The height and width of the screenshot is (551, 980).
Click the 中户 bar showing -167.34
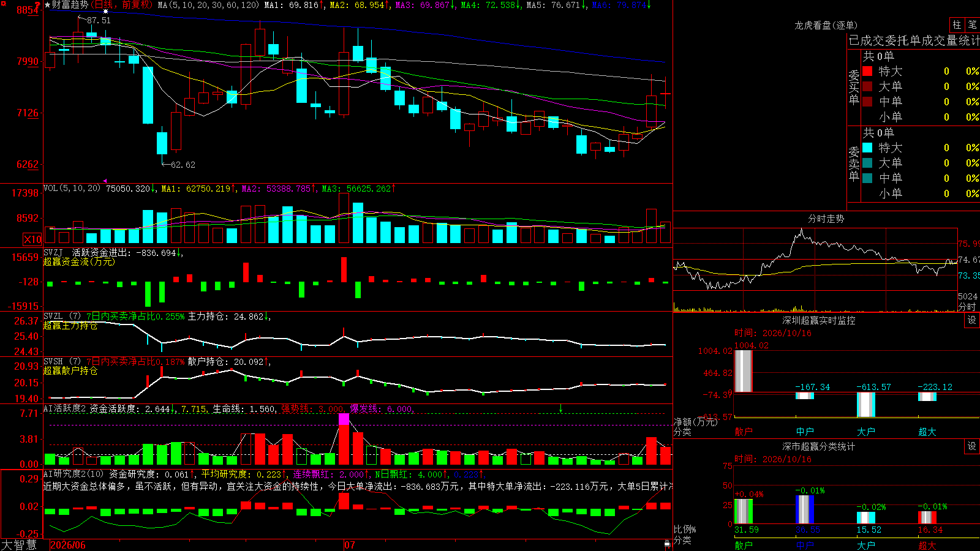pyautogui.click(x=805, y=395)
